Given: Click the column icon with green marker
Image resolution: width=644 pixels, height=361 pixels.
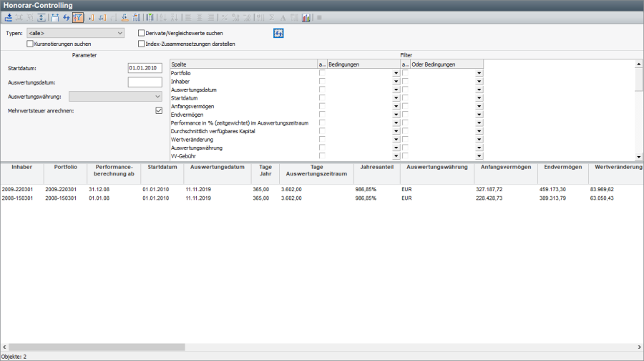Looking at the screenshot, I should click(x=149, y=17).
